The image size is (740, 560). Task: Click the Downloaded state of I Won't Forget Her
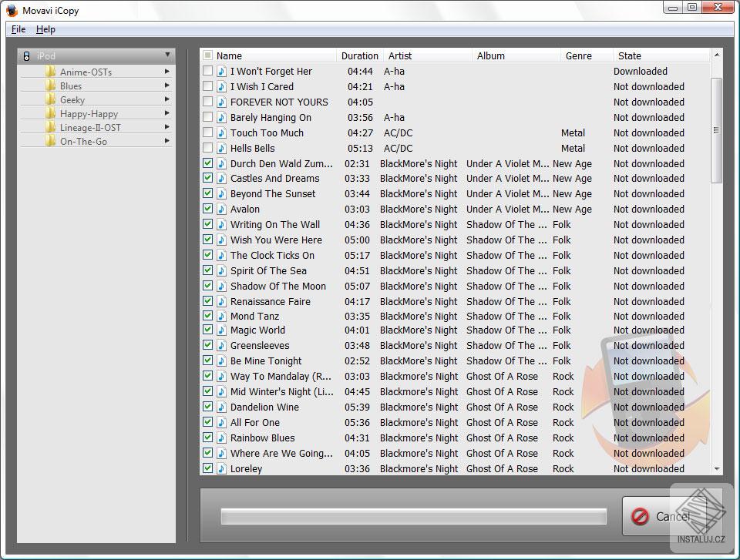641,71
